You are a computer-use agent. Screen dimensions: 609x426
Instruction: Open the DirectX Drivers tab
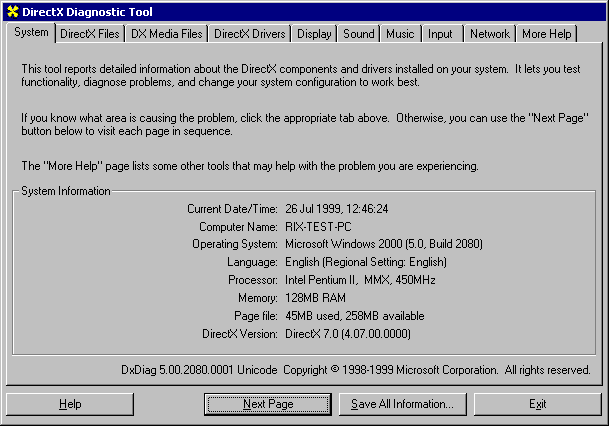[x=250, y=34]
